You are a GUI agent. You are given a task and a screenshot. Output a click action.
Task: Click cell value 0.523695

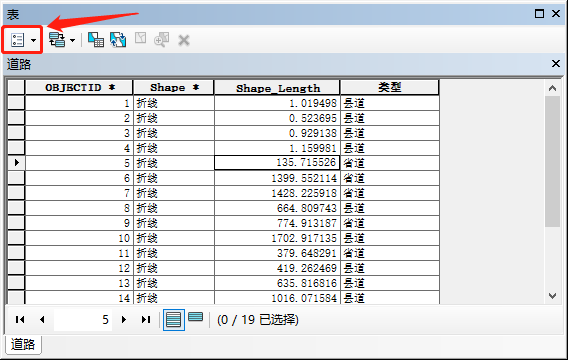(277, 118)
